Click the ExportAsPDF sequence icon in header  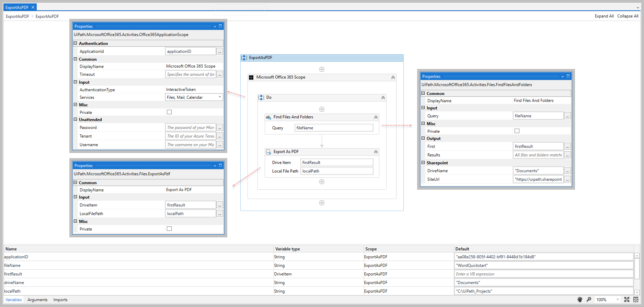(244, 58)
